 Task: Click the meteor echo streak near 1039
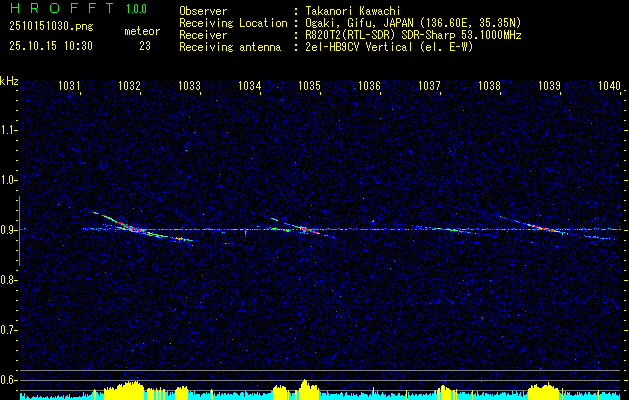[547, 229]
